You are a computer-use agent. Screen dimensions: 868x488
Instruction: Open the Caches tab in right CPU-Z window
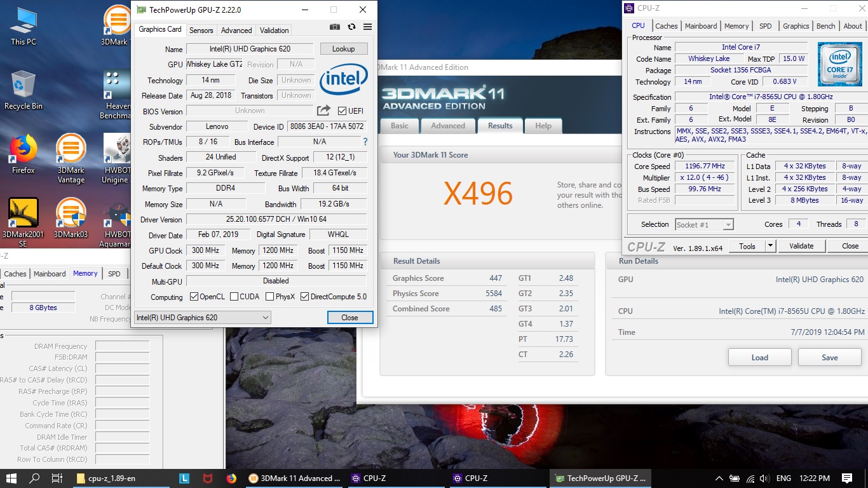(667, 26)
